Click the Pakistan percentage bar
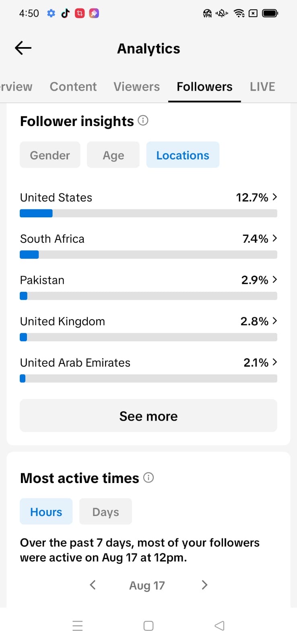 point(148,296)
